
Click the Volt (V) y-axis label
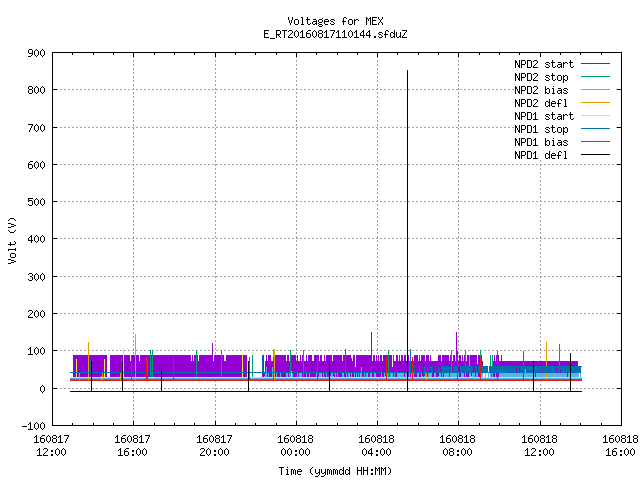pos(12,240)
